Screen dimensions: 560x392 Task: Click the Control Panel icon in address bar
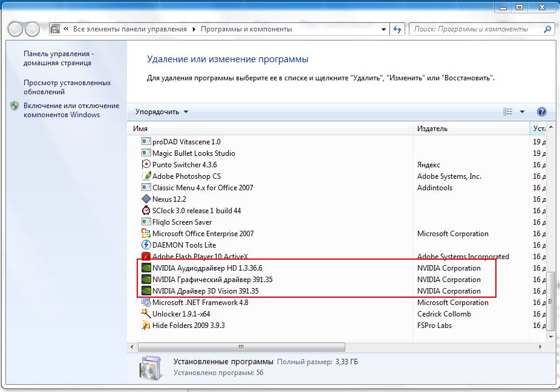55,29
